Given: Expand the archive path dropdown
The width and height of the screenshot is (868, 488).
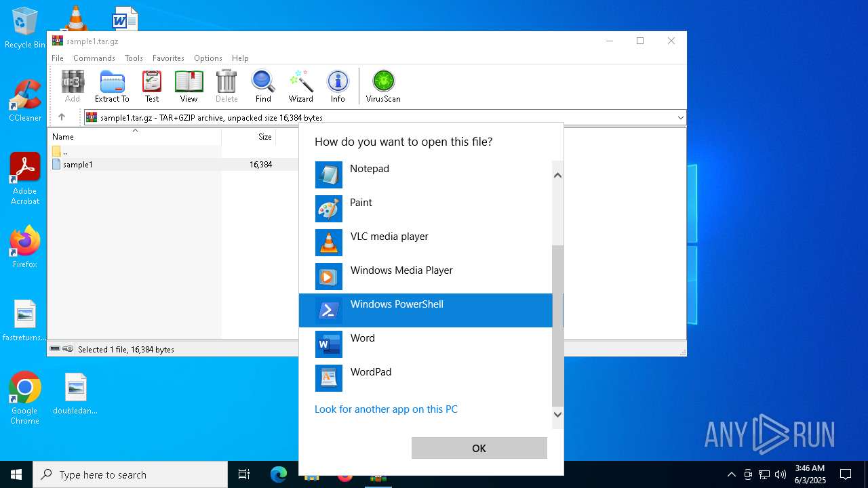Looking at the screenshot, I should point(680,118).
